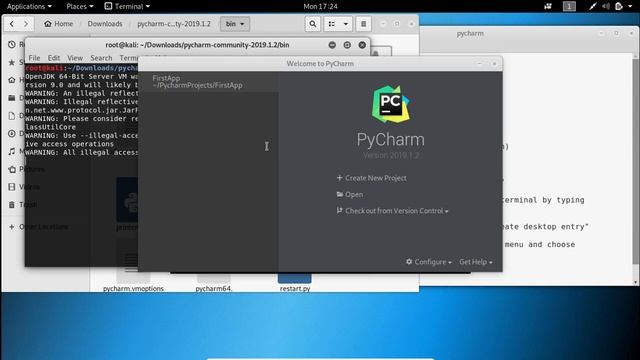The image size is (640, 360).
Task: Click the plus icon next to Create New Project
Action: 339,178
